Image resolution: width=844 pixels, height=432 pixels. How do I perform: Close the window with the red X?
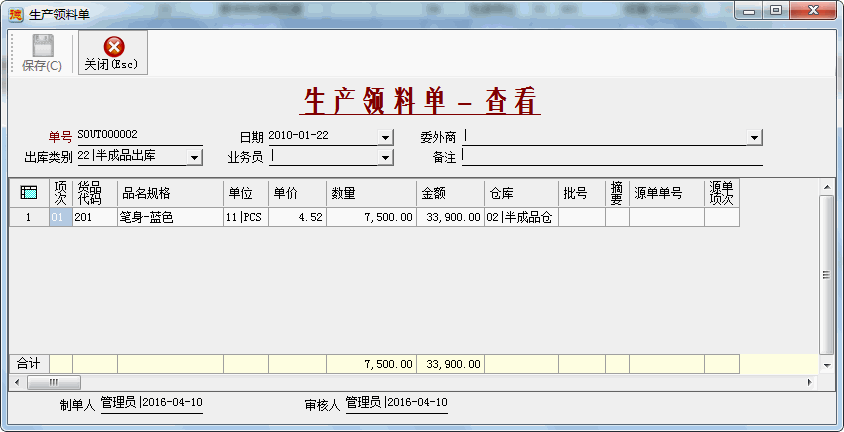coord(813,11)
